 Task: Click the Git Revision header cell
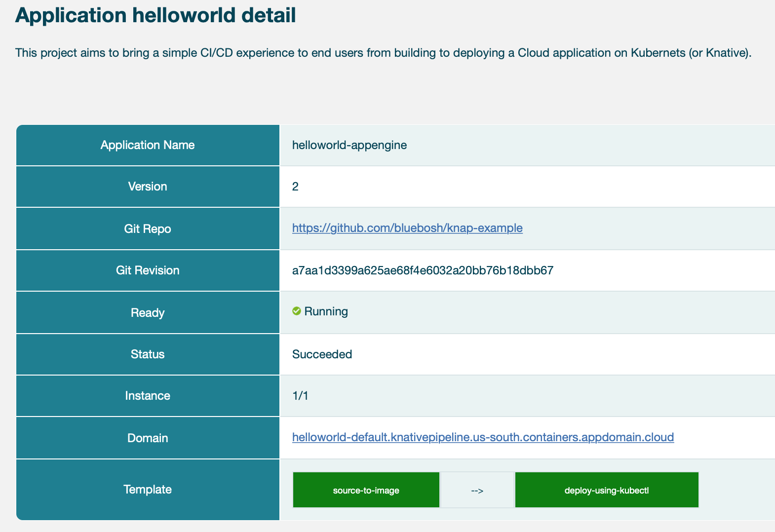tap(148, 270)
